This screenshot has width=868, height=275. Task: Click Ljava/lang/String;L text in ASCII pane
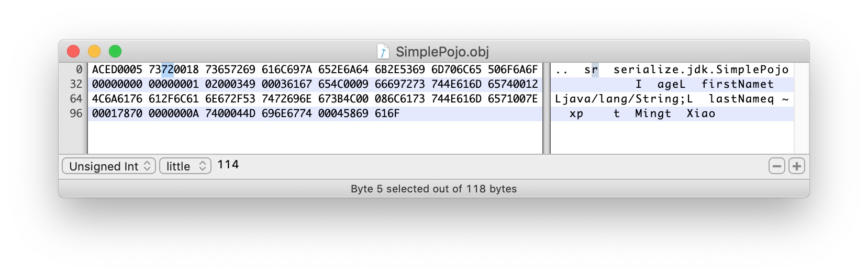624,99
